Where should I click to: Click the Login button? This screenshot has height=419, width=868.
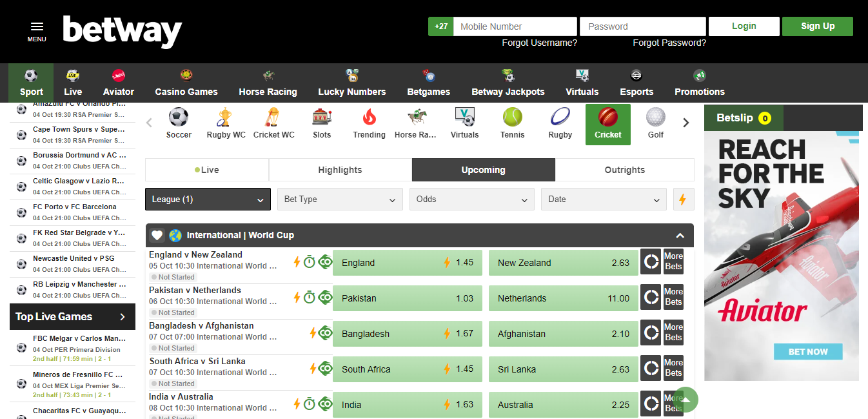[744, 26]
